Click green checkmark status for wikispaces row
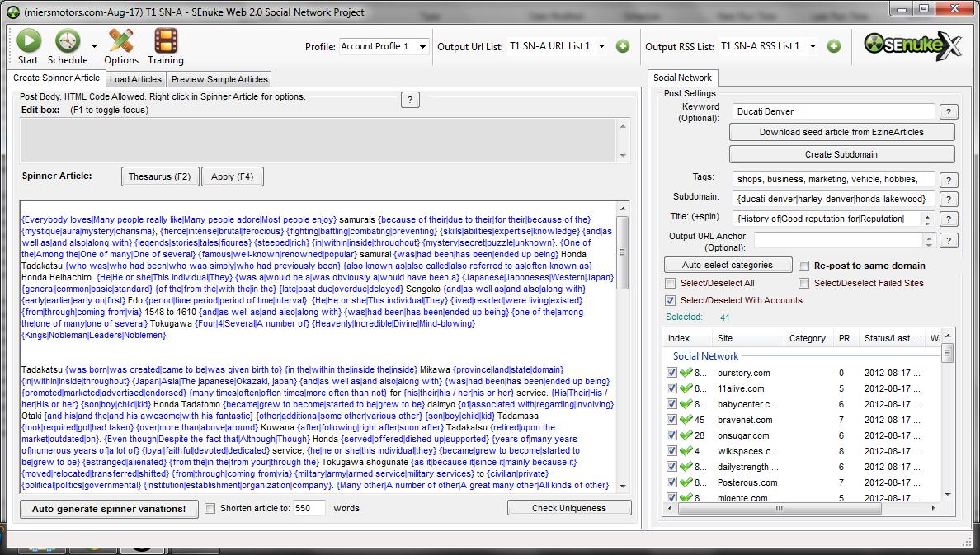The image size is (980, 555). (x=686, y=450)
